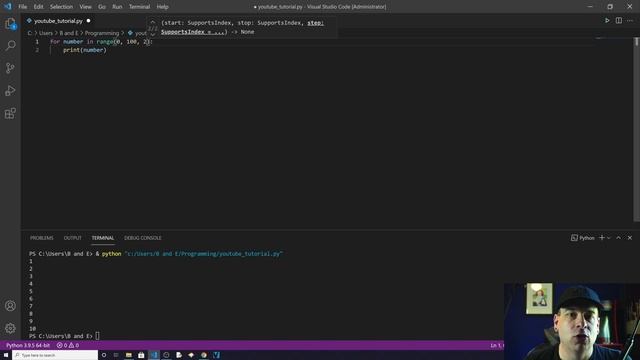
Task: Place cursor on line 1 for loop code
Action: click(x=101, y=42)
